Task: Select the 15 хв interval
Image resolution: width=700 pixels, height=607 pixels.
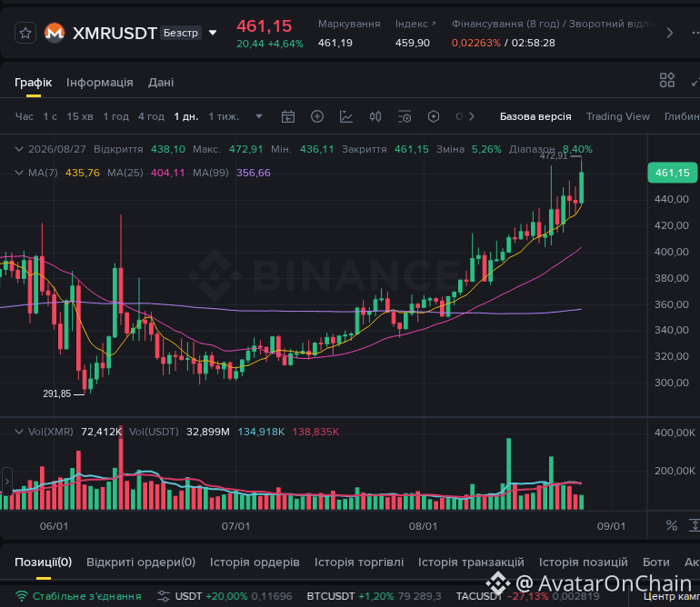Action: pyautogui.click(x=80, y=116)
